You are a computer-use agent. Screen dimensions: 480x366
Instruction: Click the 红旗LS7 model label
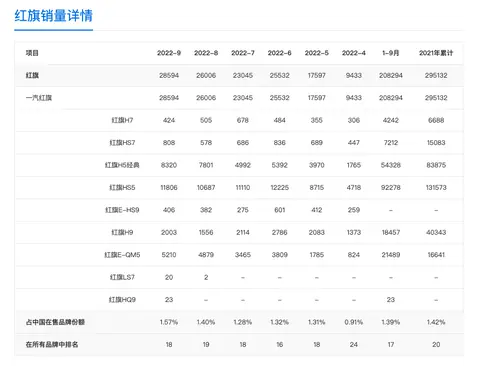coord(122,277)
